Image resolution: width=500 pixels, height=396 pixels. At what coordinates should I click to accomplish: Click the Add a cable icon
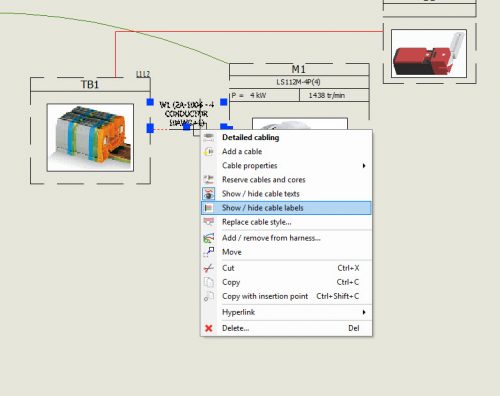[209, 152]
